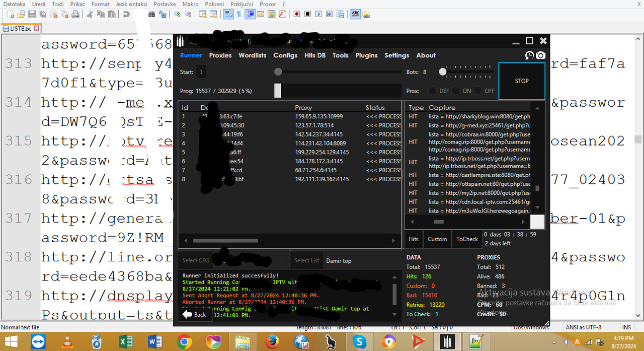Click the STOP button in the Runner

(522, 81)
